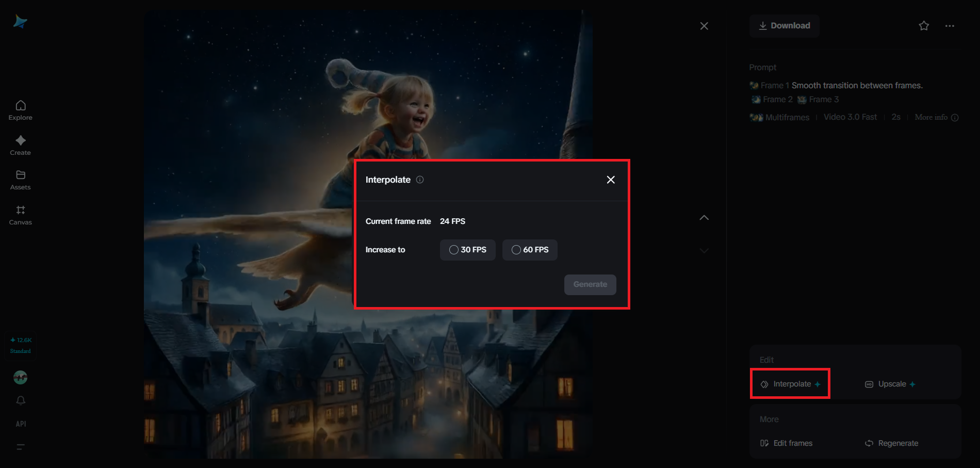This screenshot has height=468, width=980.
Task: Open the Frame 2 thumbnail
Action: click(756, 99)
